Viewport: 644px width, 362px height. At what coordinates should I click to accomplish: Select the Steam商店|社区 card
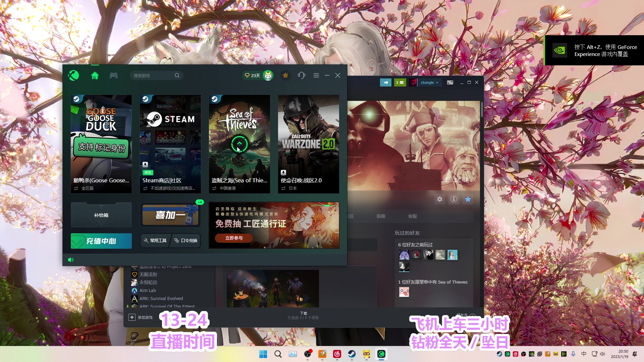[x=170, y=144]
